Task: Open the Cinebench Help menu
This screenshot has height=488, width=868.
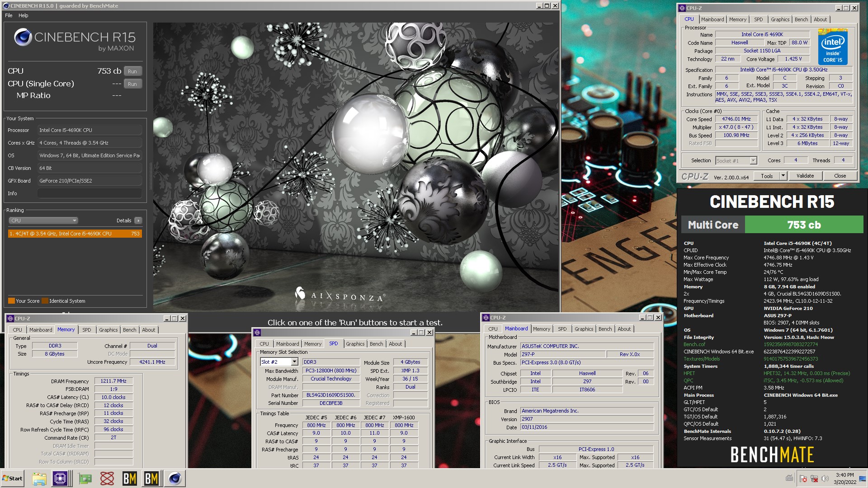Action: [24, 15]
